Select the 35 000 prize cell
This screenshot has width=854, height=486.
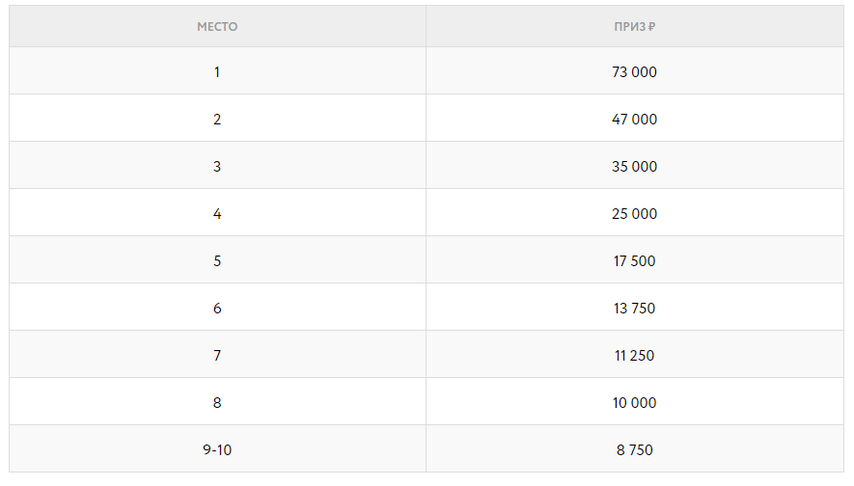click(x=635, y=166)
